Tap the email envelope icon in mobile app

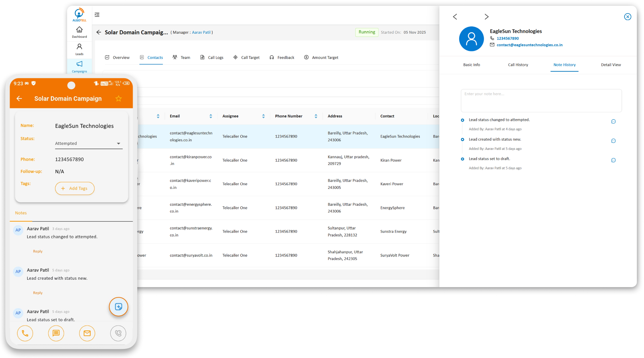coord(87,333)
